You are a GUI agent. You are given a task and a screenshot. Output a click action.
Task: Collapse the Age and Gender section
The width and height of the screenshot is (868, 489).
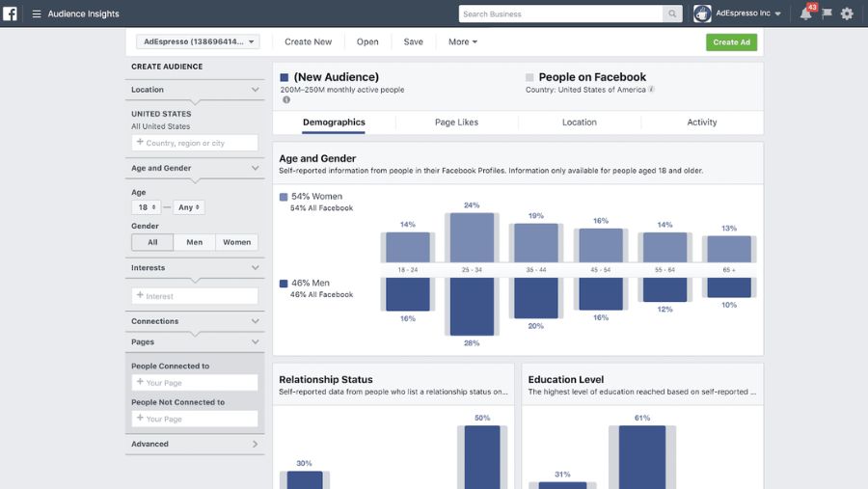click(256, 168)
